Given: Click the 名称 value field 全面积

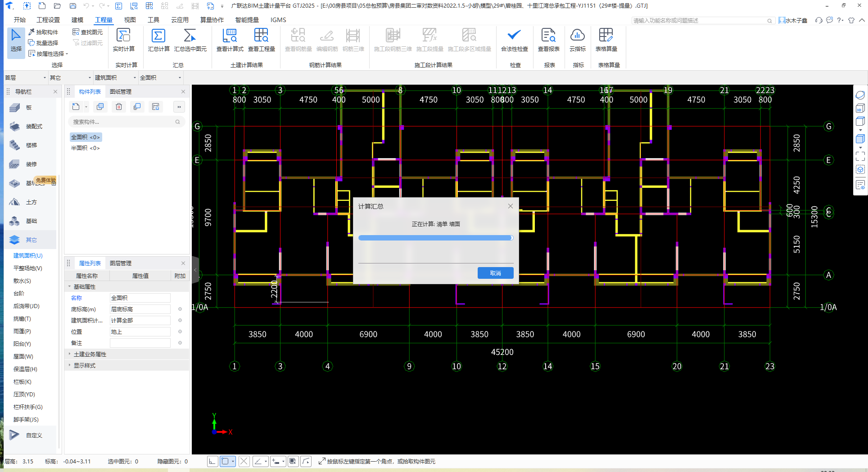Looking at the screenshot, I should click(140, 298).
